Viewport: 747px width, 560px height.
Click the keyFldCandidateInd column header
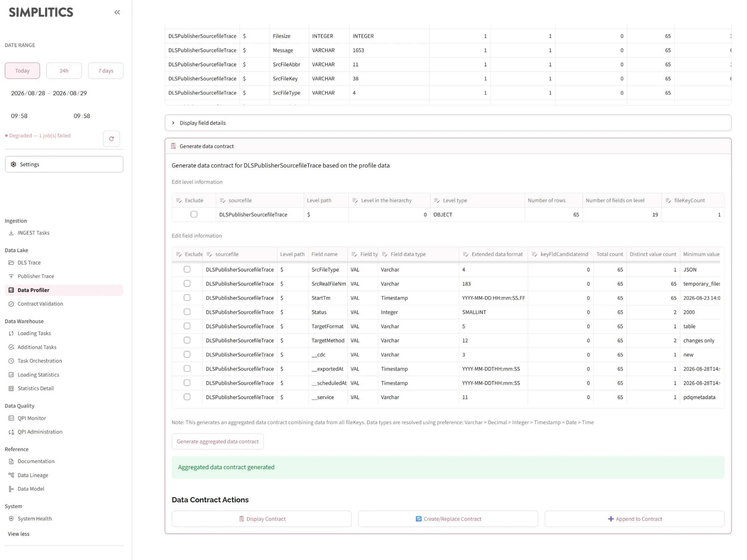560,254
